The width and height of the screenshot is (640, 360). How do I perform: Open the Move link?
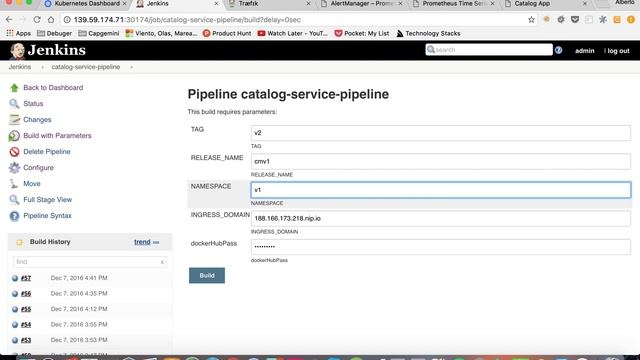(32, 184)
